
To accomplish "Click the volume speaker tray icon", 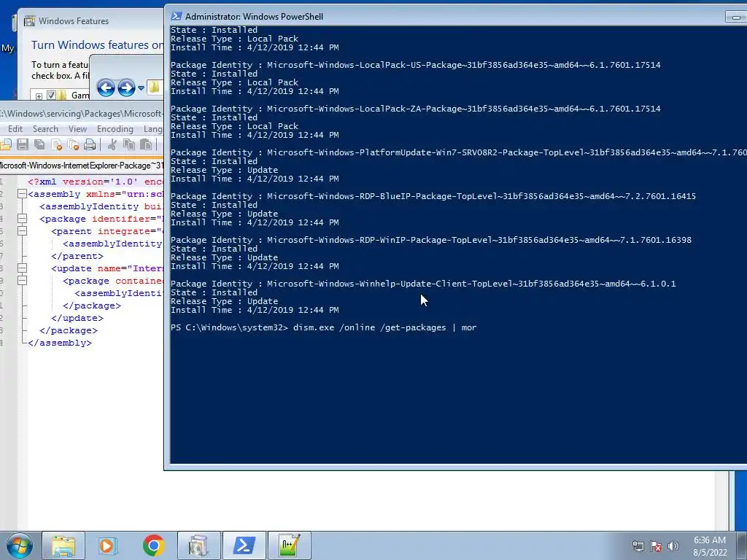I will tap(673, 546).
